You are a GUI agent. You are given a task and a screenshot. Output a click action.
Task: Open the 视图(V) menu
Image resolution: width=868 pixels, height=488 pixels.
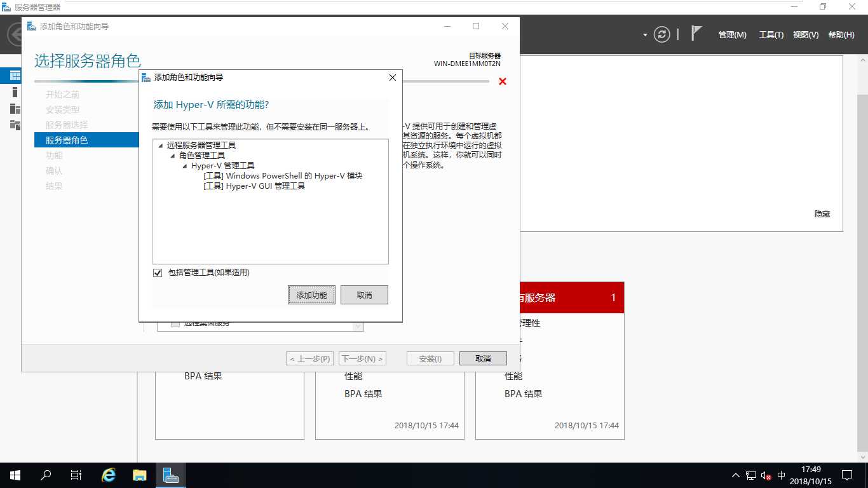tap(806, 35)
